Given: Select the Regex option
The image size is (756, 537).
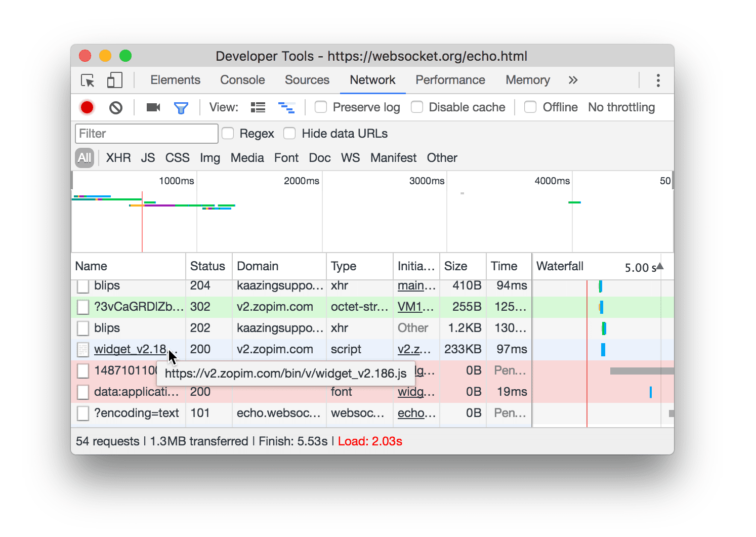Looking at the screenshot, I should tap(227, 133).
